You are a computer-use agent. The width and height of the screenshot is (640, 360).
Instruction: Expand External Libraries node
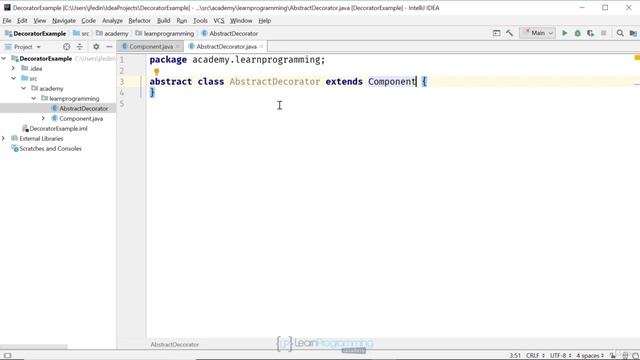click(4, 138)
